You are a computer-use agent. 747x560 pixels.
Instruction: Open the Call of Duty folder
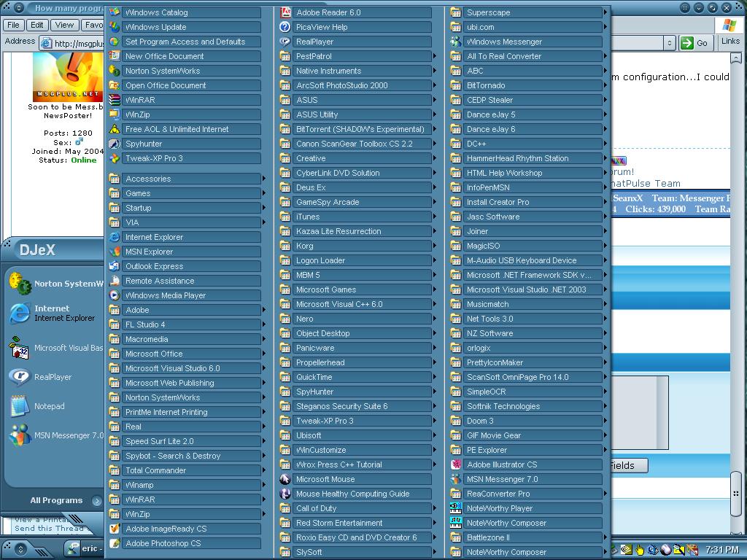tap(355, 508)
